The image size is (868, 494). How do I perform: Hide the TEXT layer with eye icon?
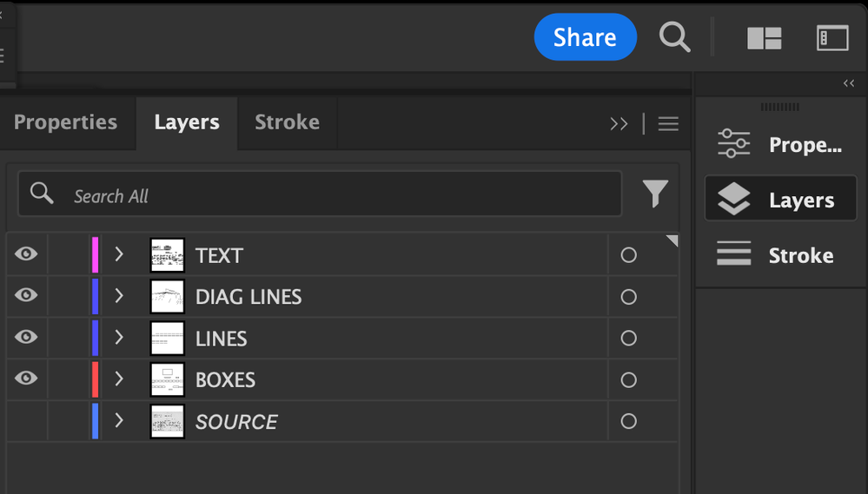point(27,254)
